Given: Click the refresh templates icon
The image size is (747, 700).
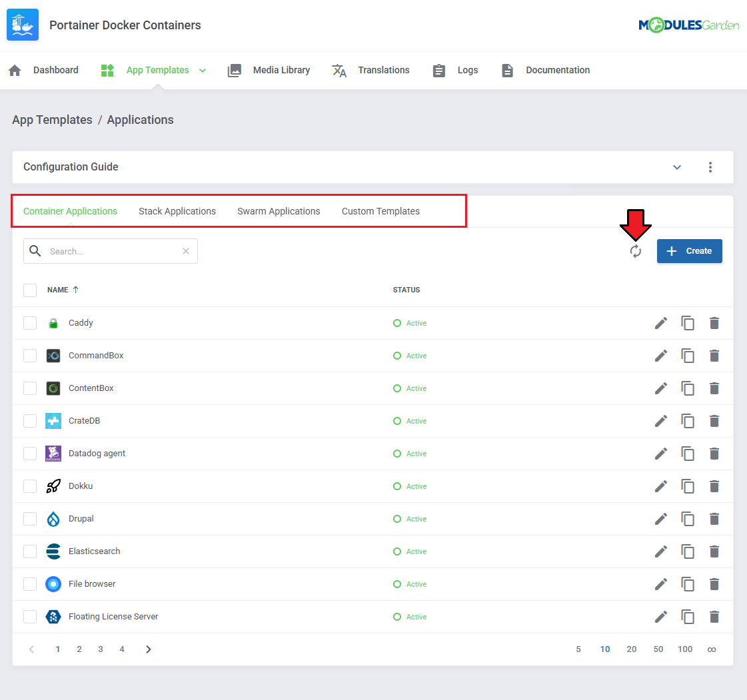Looking at the screenshot, I should pyautogui.click(x=636, y=251).
